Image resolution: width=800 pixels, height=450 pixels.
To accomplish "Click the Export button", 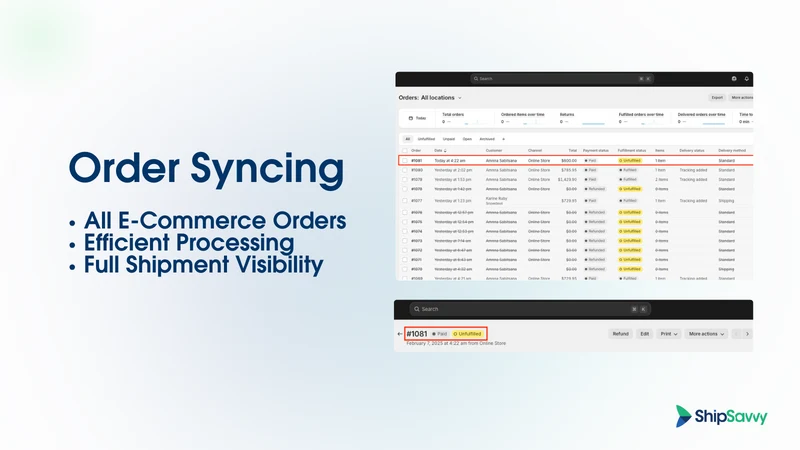I will coord(717,97).
